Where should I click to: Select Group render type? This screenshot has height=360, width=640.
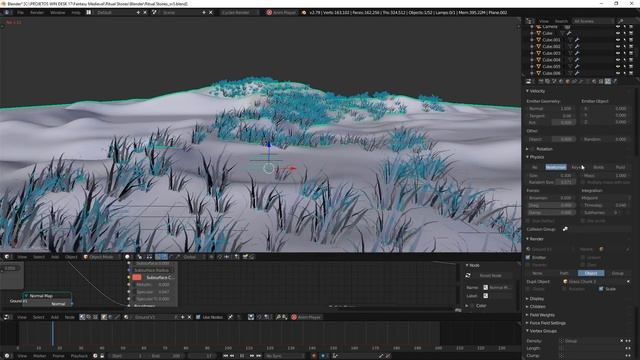(618, 273)
